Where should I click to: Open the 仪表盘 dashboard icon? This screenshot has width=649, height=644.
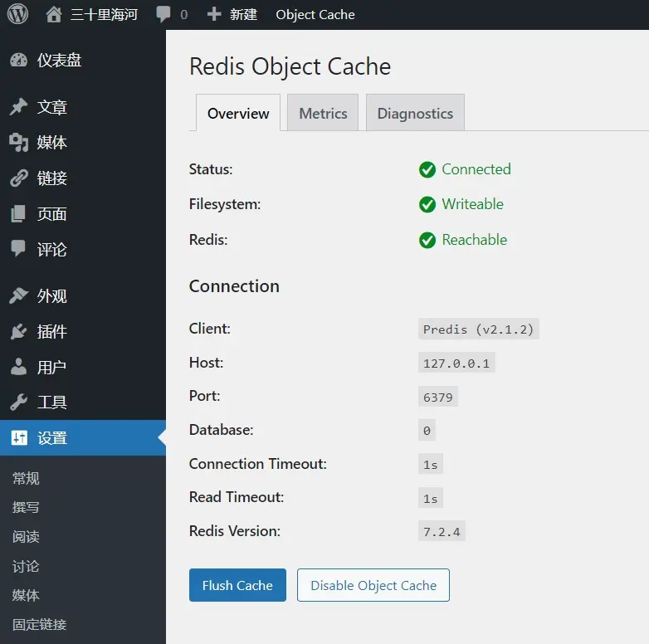tap(18, 61)
